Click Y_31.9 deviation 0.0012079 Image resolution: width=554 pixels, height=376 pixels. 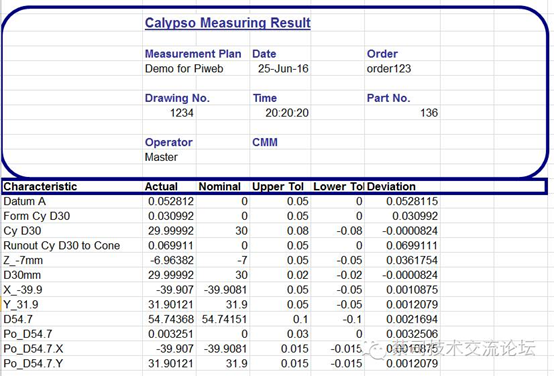[x=412, y=304]
